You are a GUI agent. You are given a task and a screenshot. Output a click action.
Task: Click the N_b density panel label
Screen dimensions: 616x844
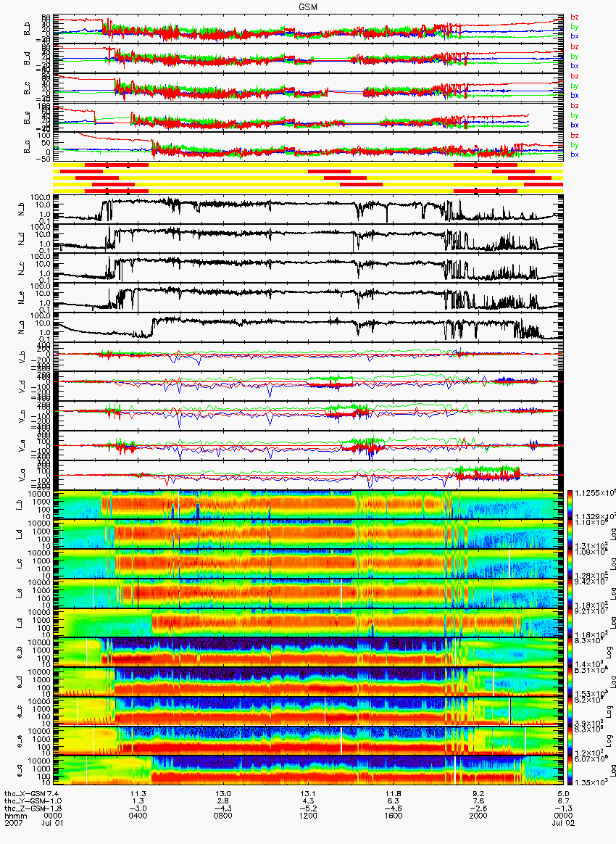[x=22, y=210]
